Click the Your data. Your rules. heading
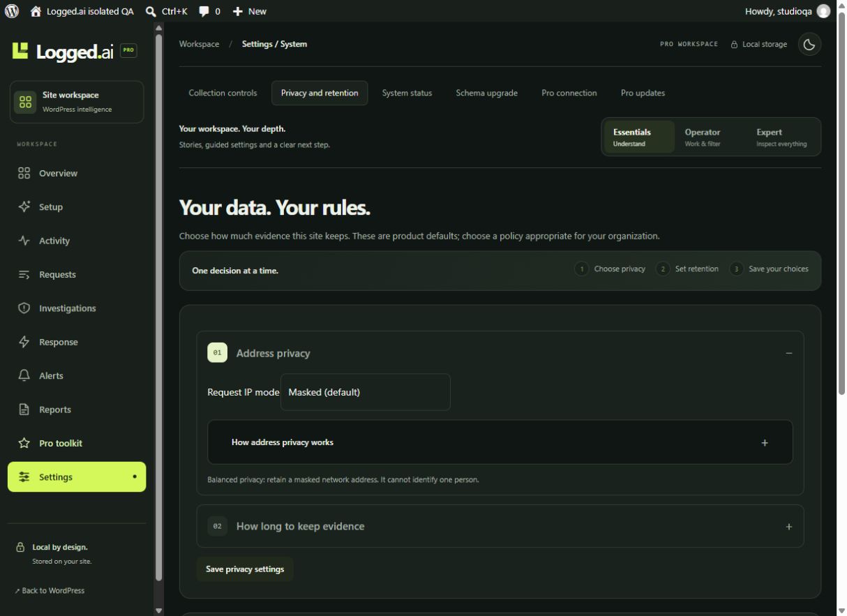This screenshot has width=847, height=616. [275, 207]
